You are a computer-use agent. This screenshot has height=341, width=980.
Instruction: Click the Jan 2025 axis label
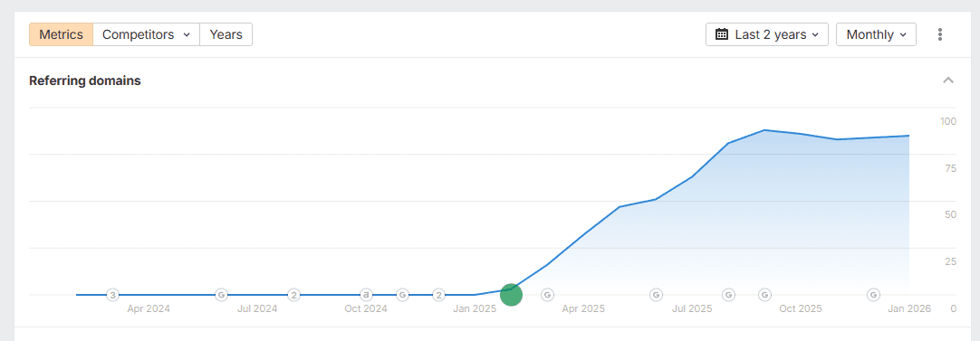pos(475,308)
